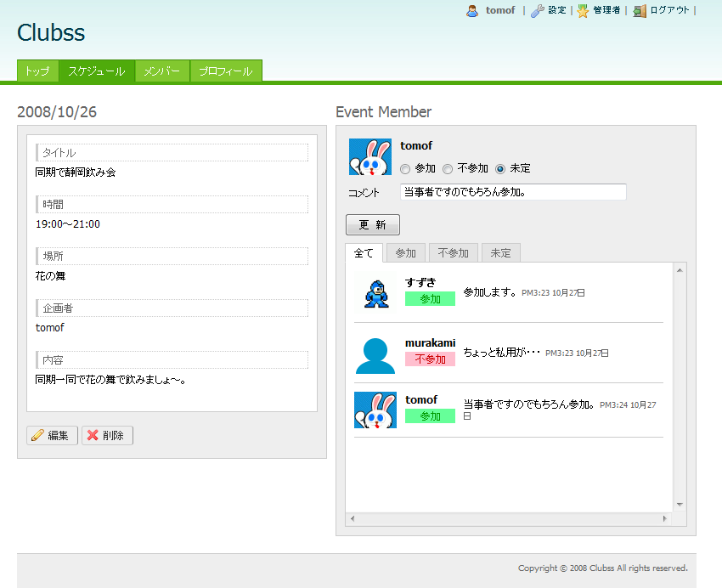Image resolution: width=722 pixels, height=588 pixels.
Task: Click murakami's default silhouette avatar
Action: (x=375, y=355)
